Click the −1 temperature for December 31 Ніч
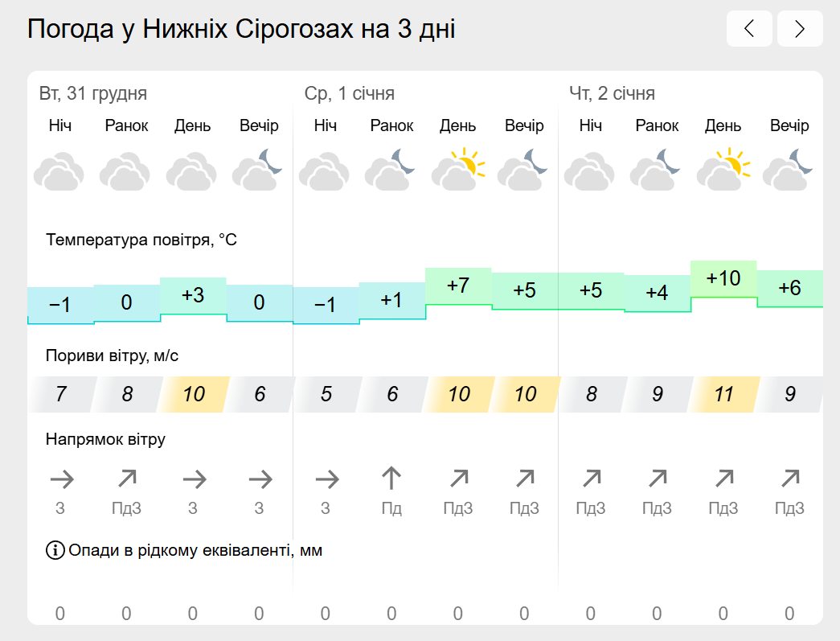The image size is (840, 641). pyautogui.click(x=60, y=305)
